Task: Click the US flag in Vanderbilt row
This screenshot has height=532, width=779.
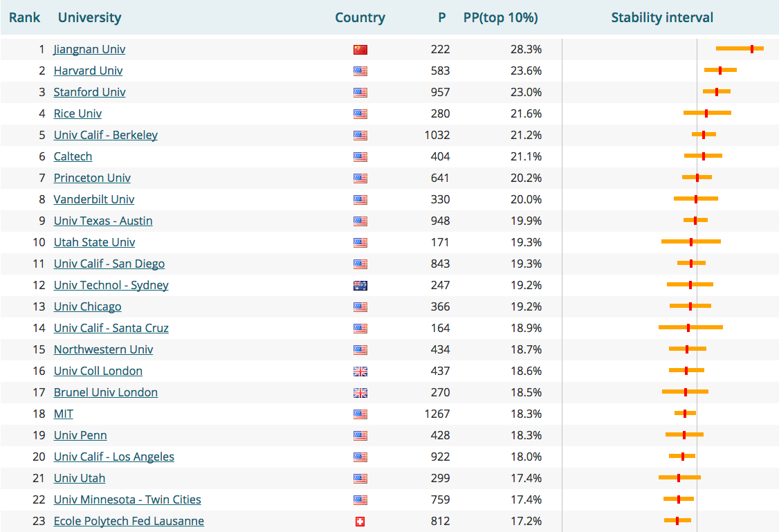Action: (360, 200)
